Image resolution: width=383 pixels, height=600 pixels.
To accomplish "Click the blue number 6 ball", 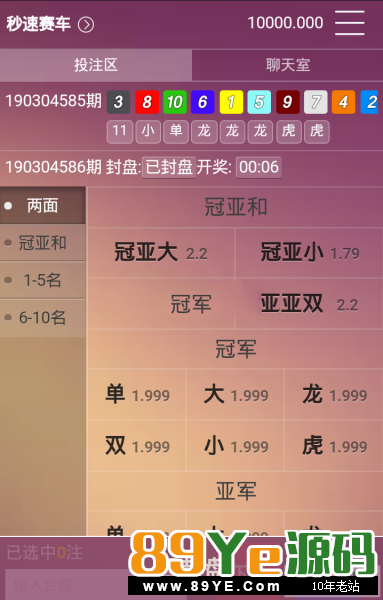I will coord(203,102).
